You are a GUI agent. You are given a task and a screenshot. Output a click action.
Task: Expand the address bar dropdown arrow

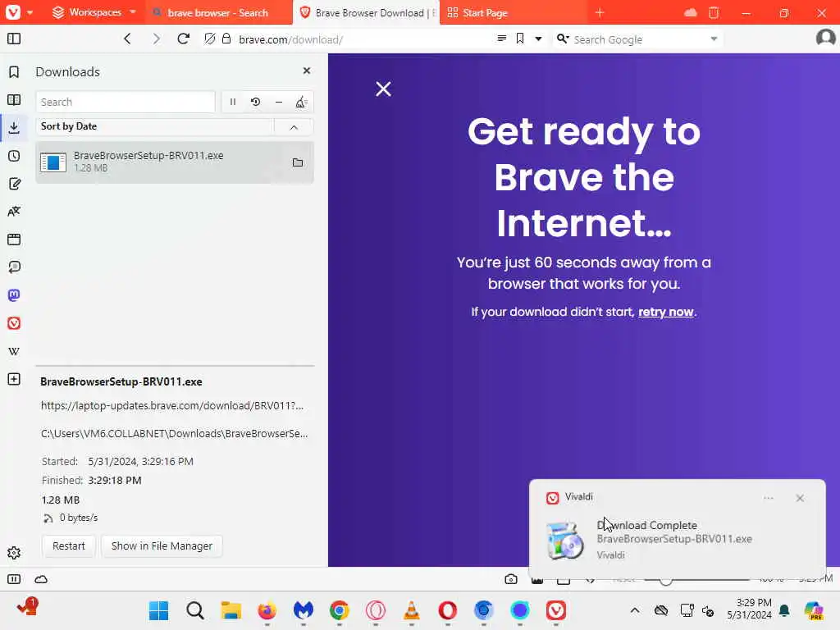coord(538,39)
